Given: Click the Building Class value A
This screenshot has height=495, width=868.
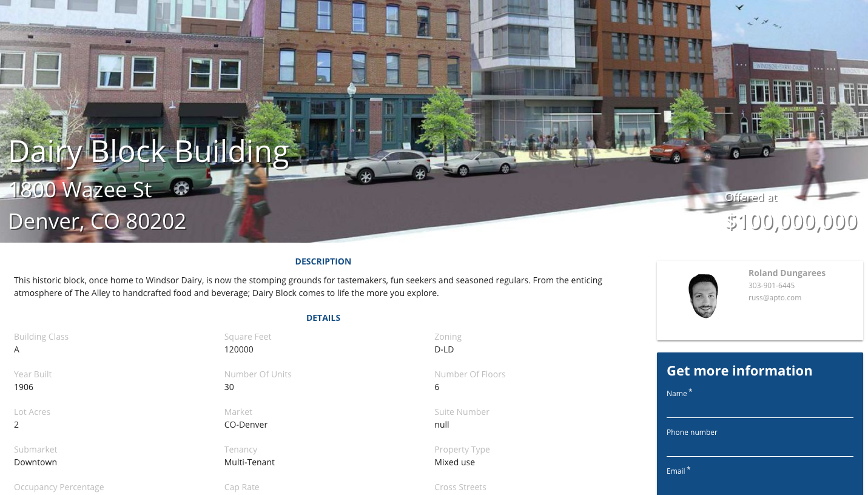Looking at the screenshot, I should tap(17, 349).
